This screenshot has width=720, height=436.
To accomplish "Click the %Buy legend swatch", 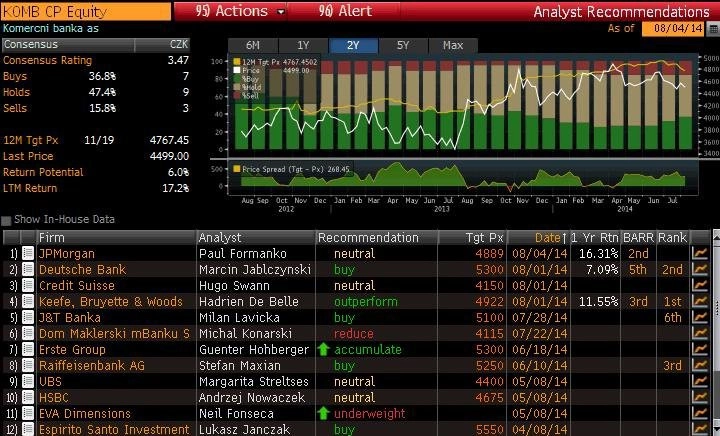I will click(x=237, y=78).
